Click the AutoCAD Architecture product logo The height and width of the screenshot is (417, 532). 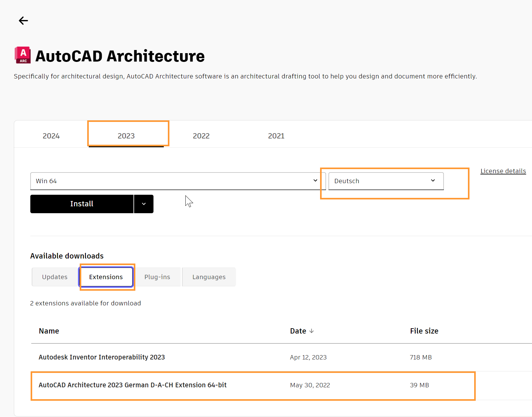coord(23,55)
